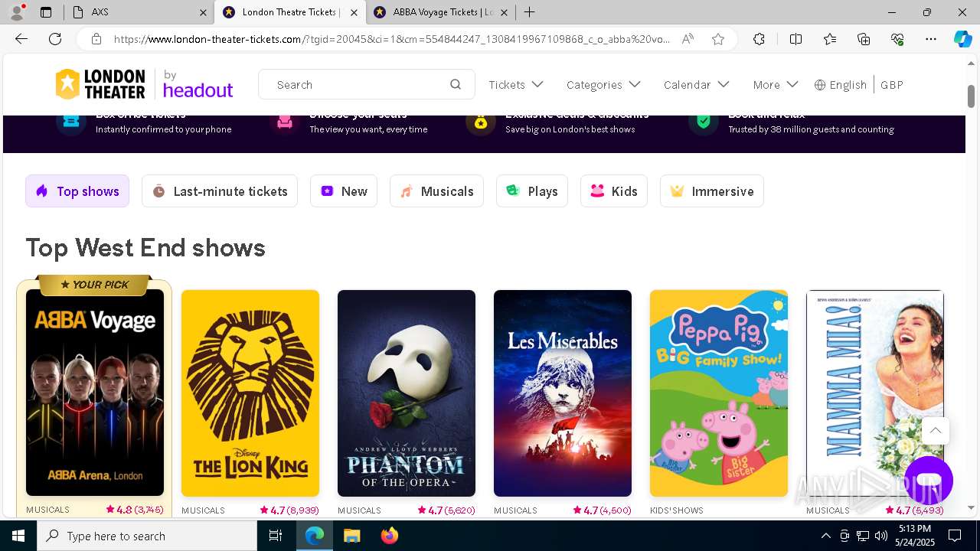980x551 pixels.
Task: Select the Top shows filter
Action: click(x=77, y=191)
